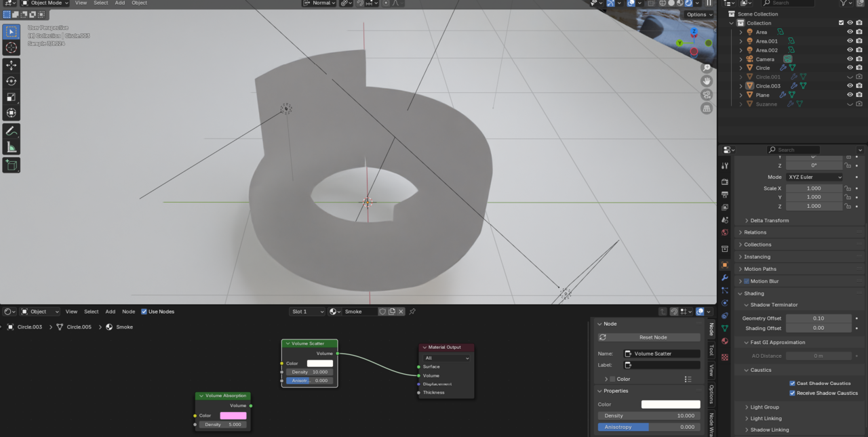
Task: Open the Material properties tab
Action: 725,341
